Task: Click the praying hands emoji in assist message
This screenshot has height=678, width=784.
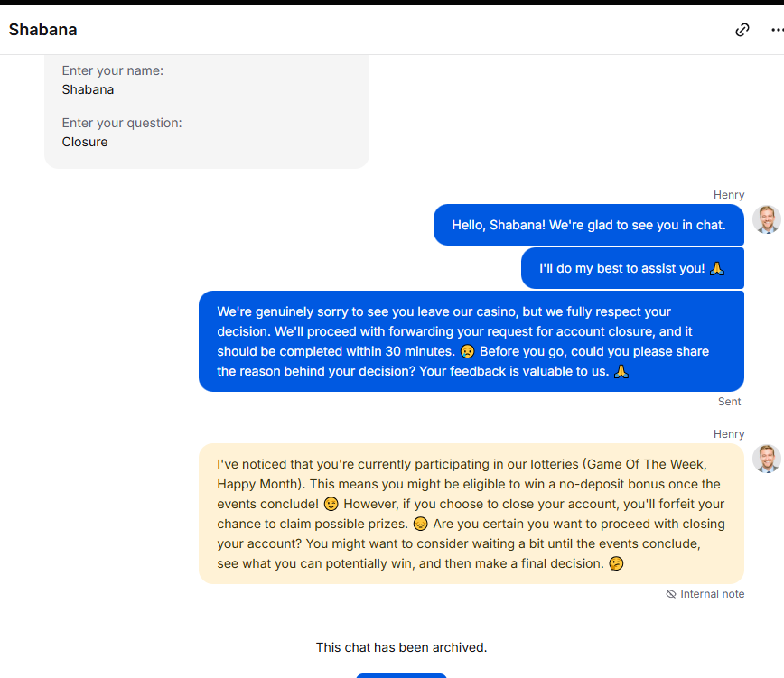Action: click(x=717, y=269)
